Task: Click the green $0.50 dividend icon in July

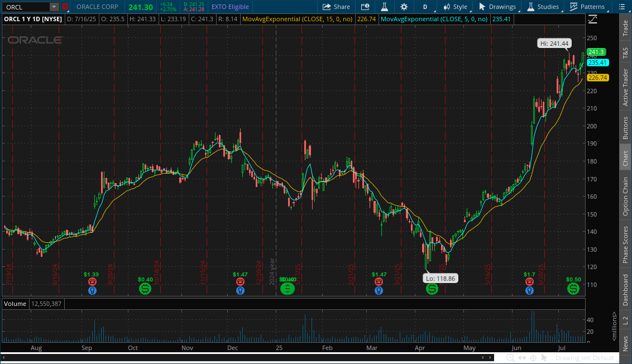Action: pyautogui.click(x=573, y=289)
